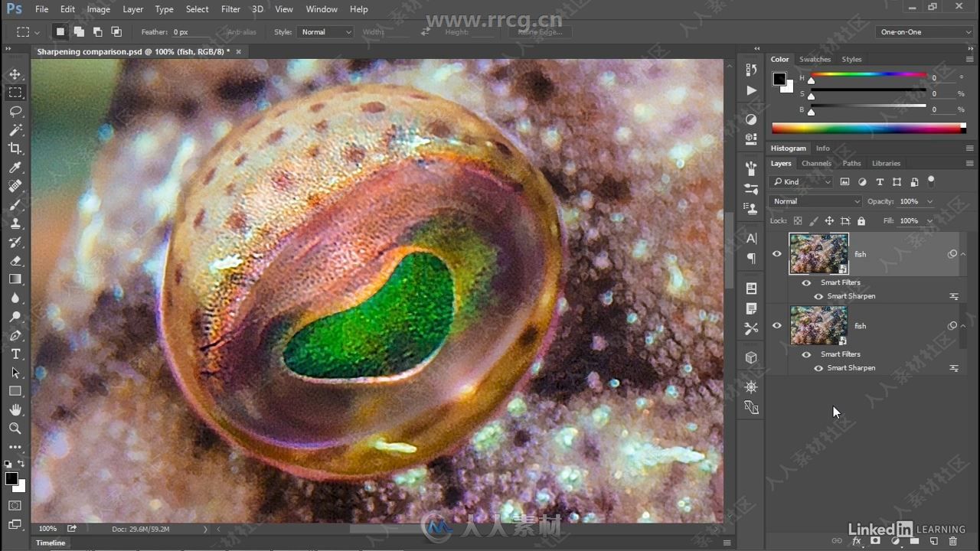Select the Eraser tool

[15, 261]
